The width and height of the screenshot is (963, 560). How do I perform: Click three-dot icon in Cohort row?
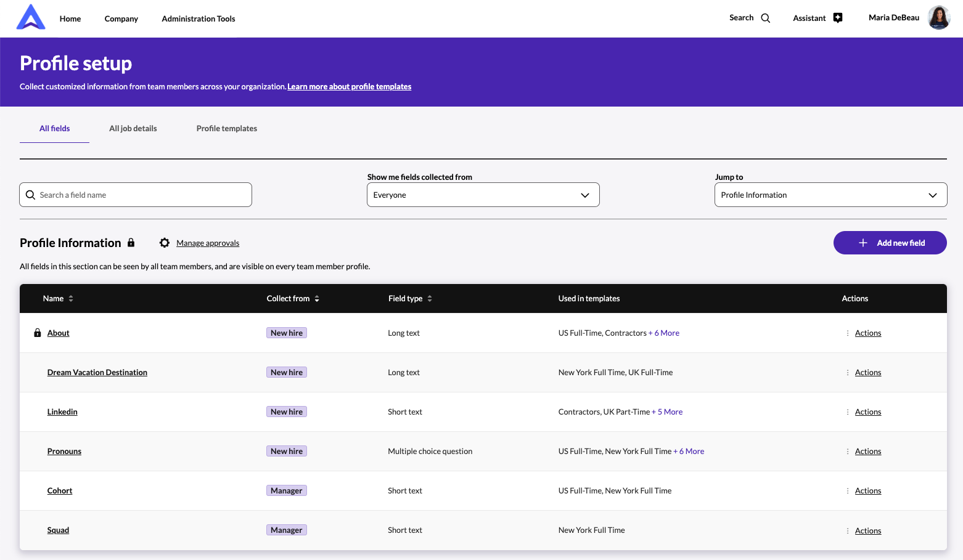[x=848, y=490]
